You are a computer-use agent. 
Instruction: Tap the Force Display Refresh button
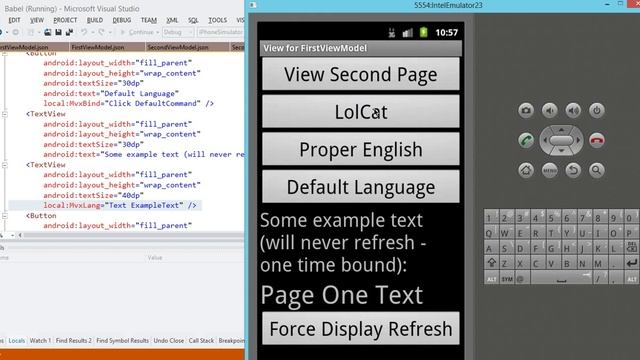click(x=361, y=329)
